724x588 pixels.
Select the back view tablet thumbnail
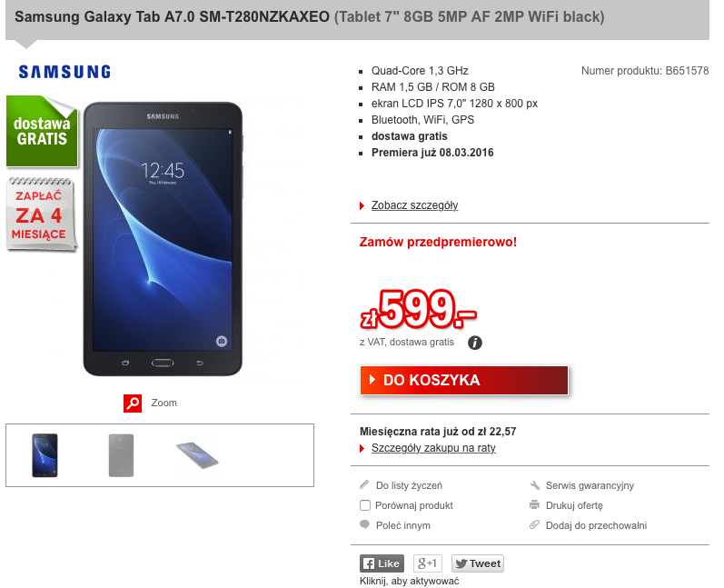tap(121, 455)
